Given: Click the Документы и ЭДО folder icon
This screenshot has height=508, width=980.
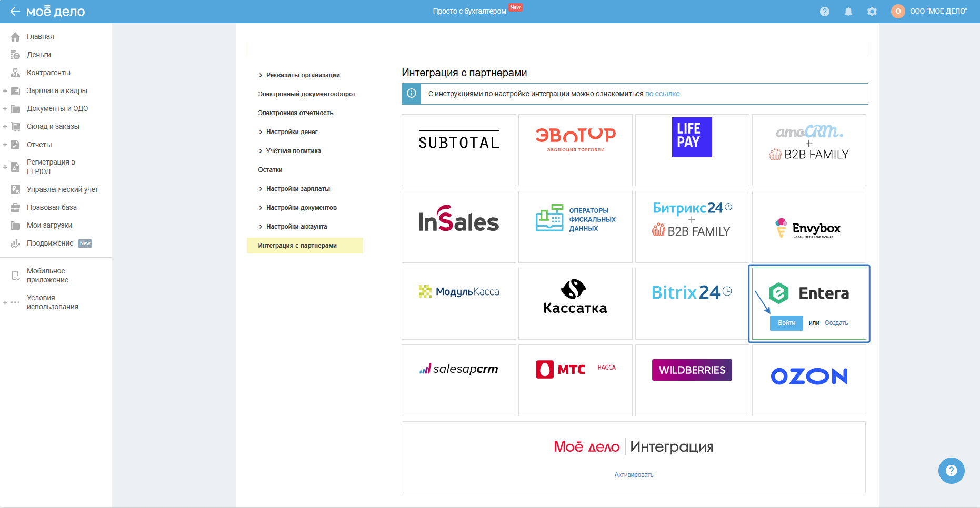Looking at the screenshot, I should tap(15, 109).
